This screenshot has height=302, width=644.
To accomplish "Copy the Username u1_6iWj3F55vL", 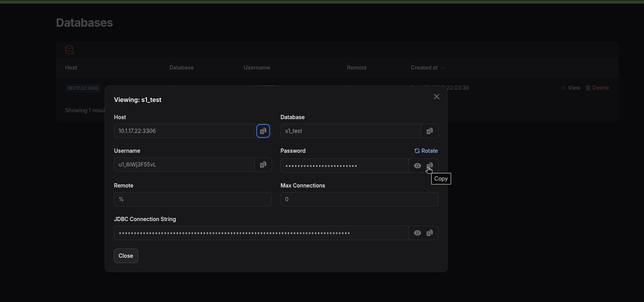I will click(x=263, y=165).
